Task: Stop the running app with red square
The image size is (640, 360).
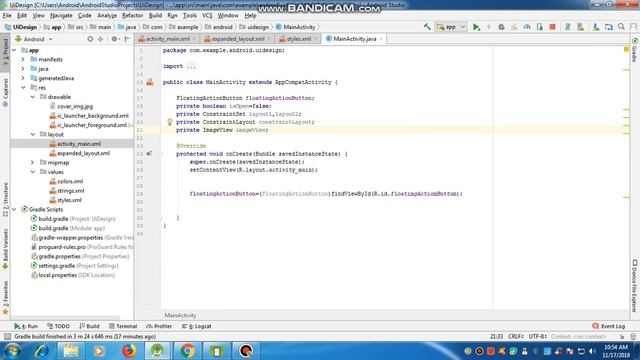Action: [x=552, y=27]
